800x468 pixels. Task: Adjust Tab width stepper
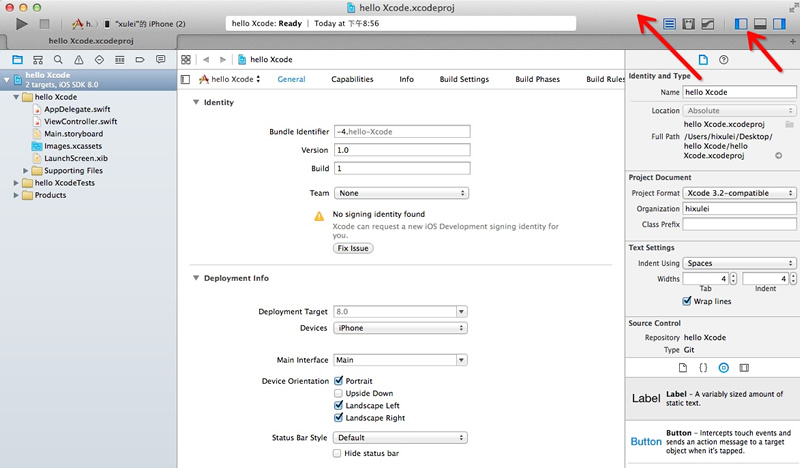coord(733,279)
